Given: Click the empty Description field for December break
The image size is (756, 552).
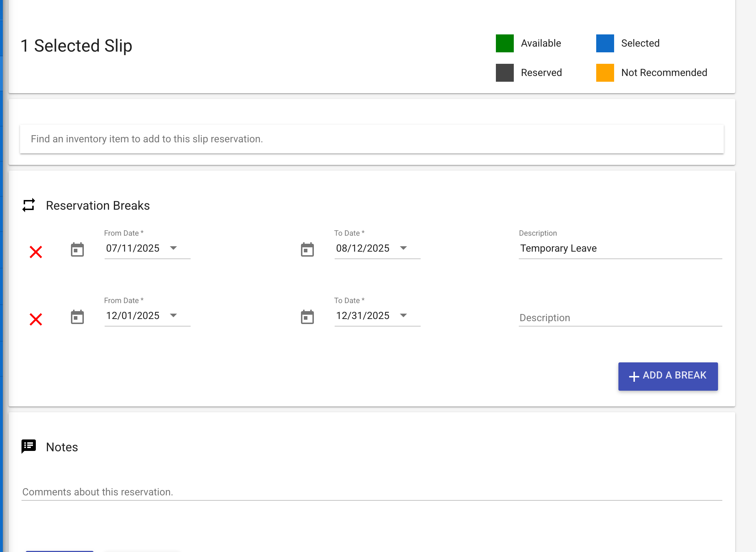Looking at the screenshot, I should (621, 318).
